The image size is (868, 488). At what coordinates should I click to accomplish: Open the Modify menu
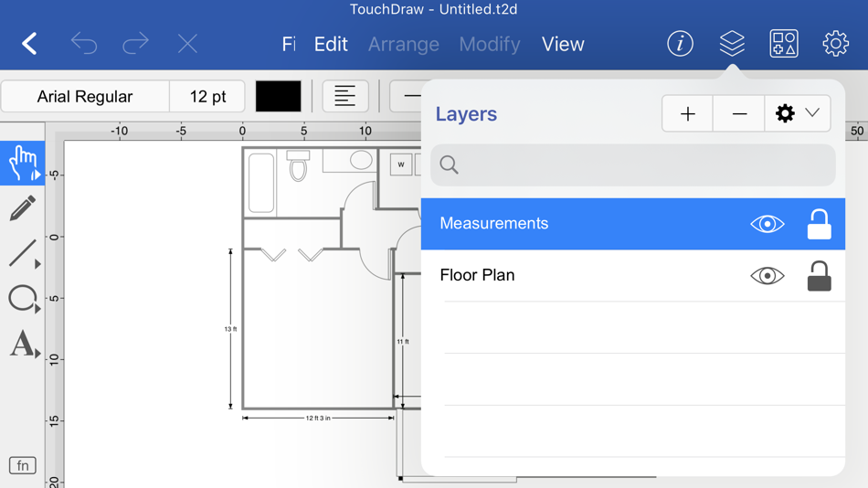[x=490, y=44]
